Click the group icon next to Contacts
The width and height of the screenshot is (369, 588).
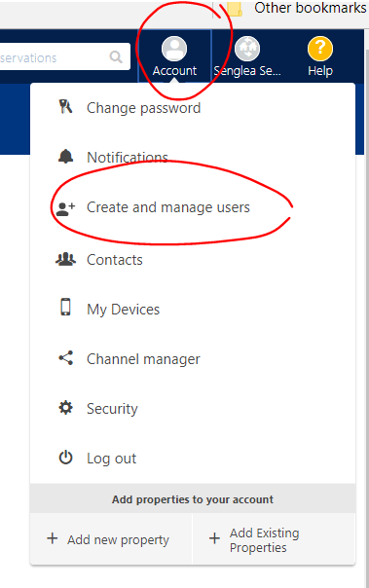(65, 259)
